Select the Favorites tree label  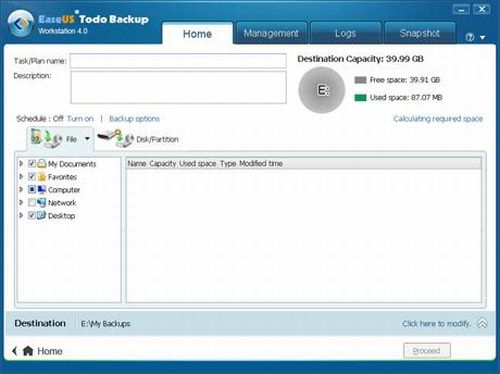[62, 177]
